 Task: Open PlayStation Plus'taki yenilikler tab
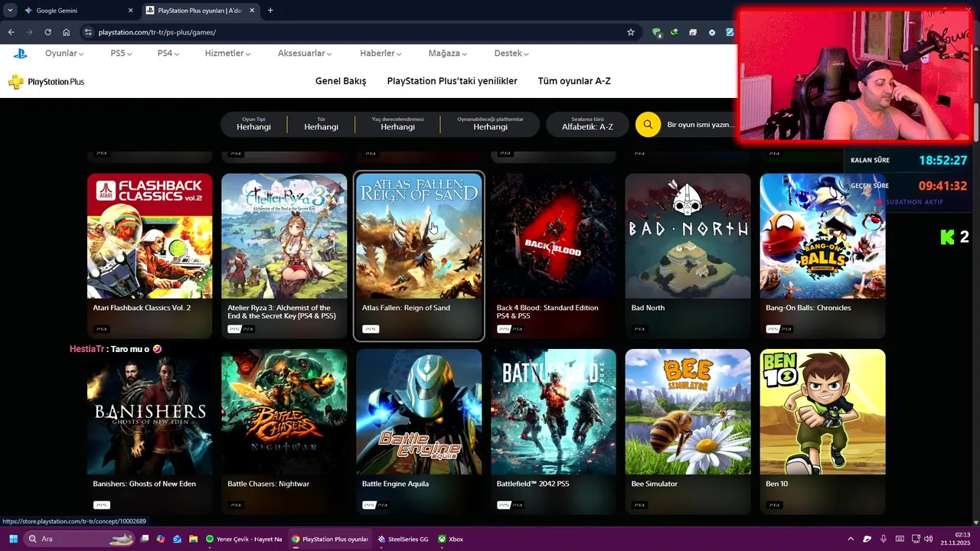coord(452,81)
